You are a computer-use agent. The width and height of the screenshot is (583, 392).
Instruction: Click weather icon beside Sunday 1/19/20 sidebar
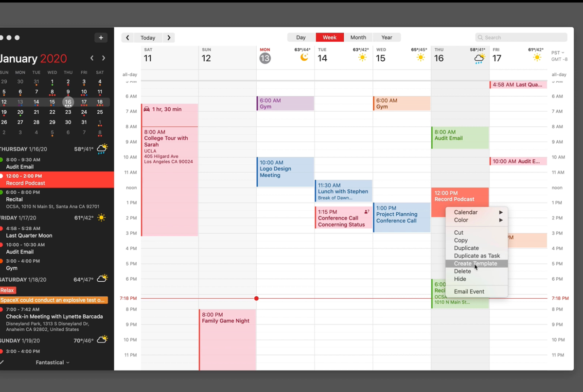[x=102, y=340]
